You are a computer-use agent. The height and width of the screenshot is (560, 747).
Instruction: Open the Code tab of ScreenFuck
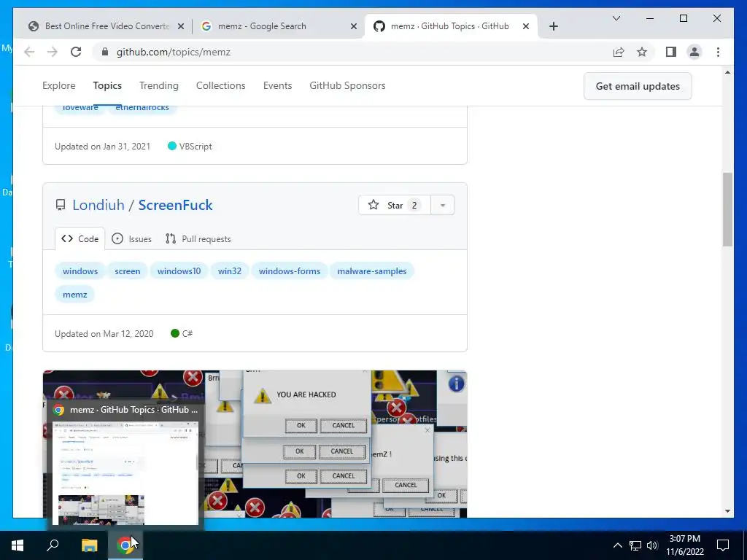[80, 238]
